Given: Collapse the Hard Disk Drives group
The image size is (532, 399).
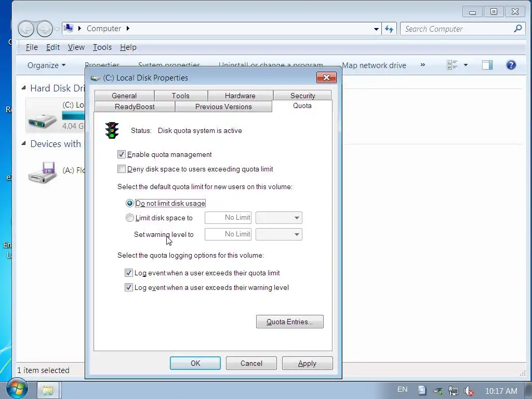Looking at the screenshot, I should pos(24,88).
